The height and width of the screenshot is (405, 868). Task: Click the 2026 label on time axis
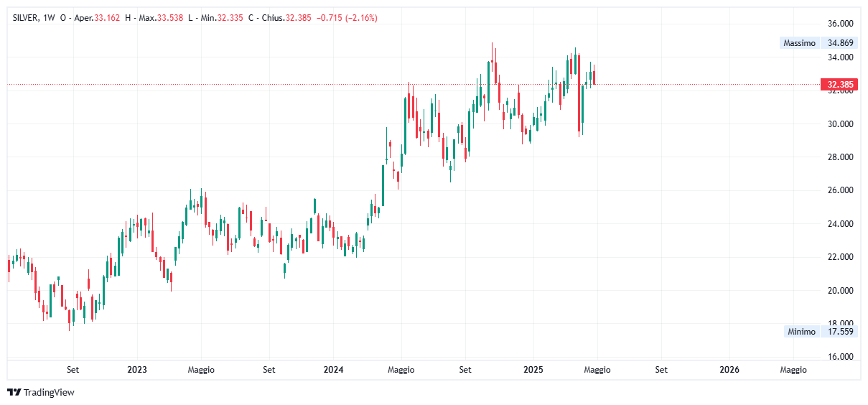[x=729, y=370]
